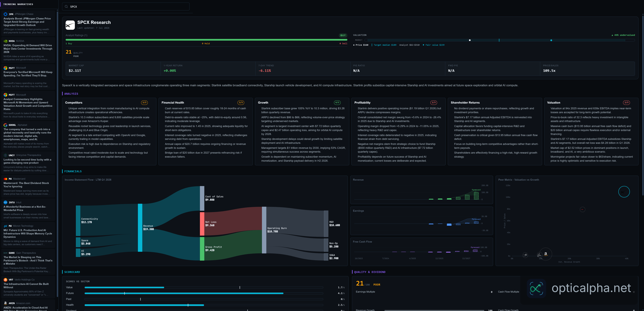
Task: Open the JPMorgan Chase logo icon
Action: click(5, 14)
